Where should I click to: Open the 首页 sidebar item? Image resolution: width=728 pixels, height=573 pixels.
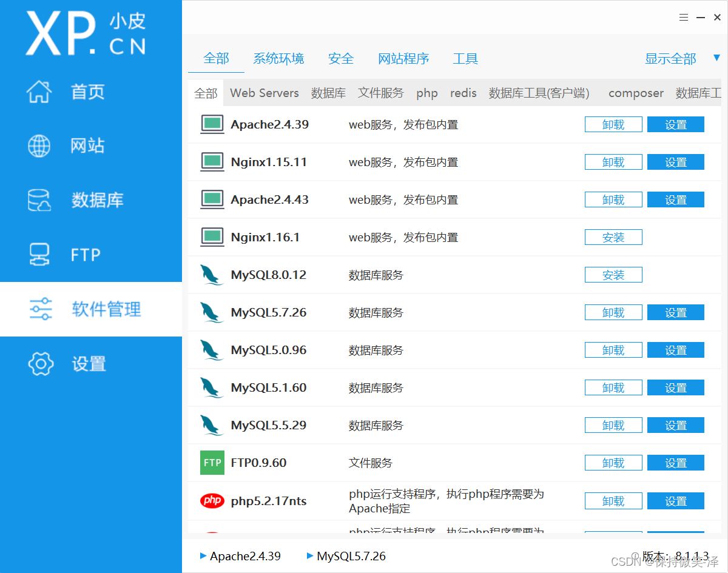coord(91,92)
